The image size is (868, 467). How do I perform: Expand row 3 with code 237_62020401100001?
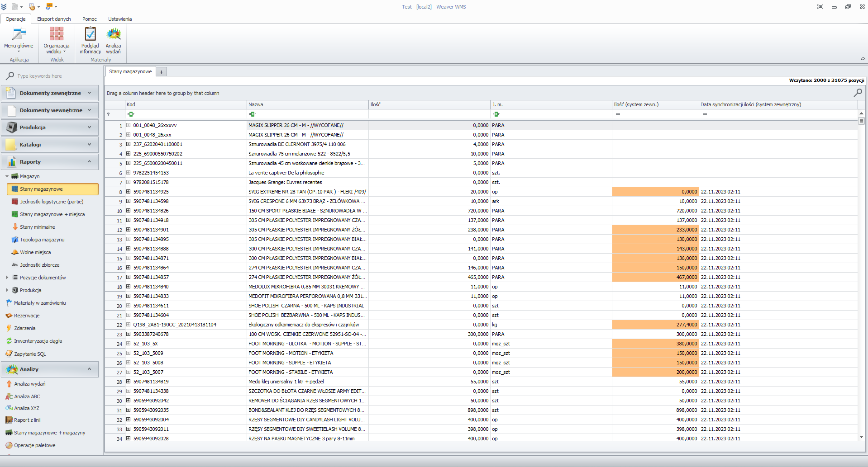129,144
